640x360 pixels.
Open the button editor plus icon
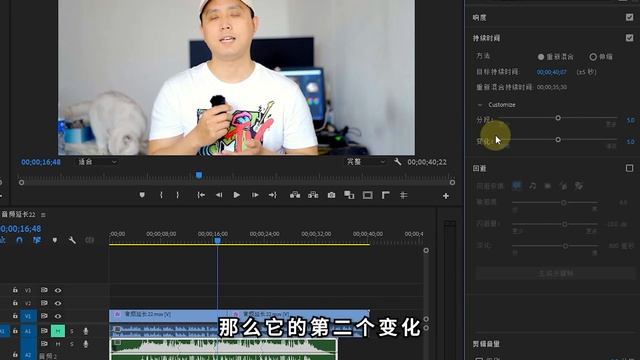446,196
